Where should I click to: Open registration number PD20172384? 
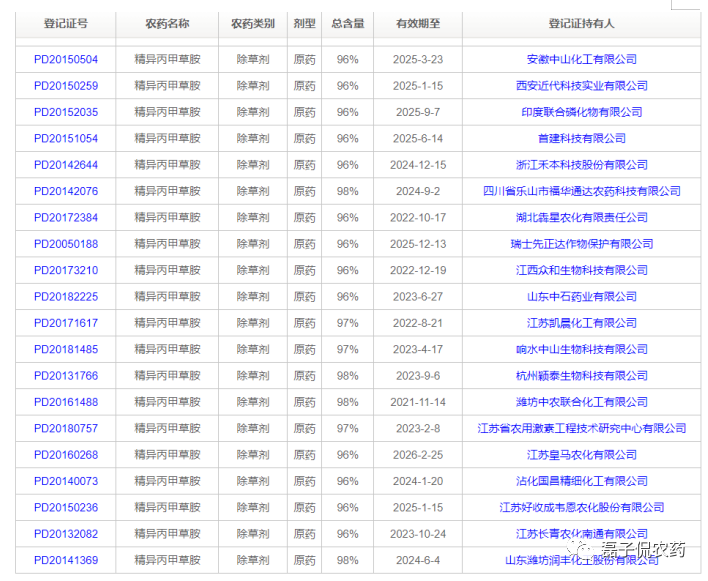[x=66, y=218]
